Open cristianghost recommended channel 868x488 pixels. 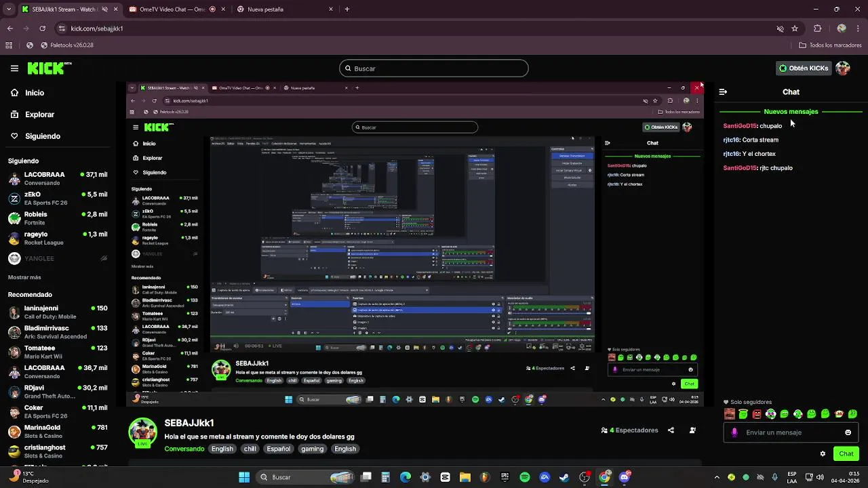click(x=58, y=451)
